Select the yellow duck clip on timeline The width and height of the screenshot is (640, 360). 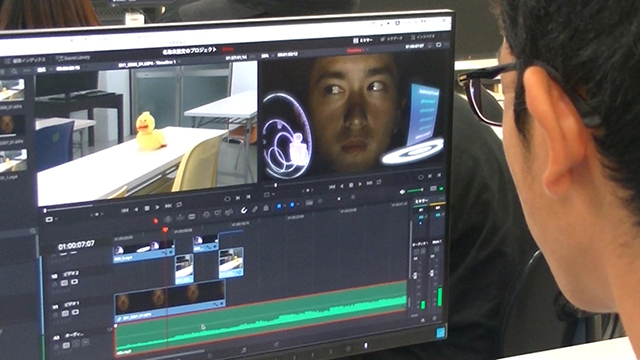coord(231,263)
